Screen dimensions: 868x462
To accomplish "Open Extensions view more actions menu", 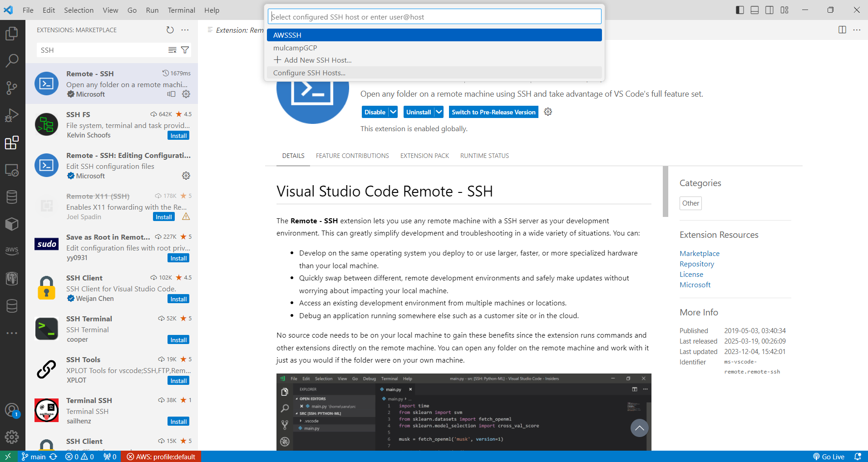I will click(185, 30).
